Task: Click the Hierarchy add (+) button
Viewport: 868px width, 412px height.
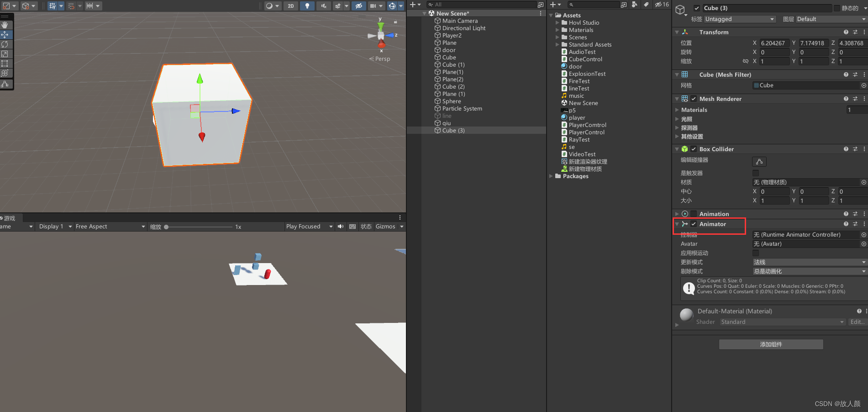Action: tap(415, 5)
